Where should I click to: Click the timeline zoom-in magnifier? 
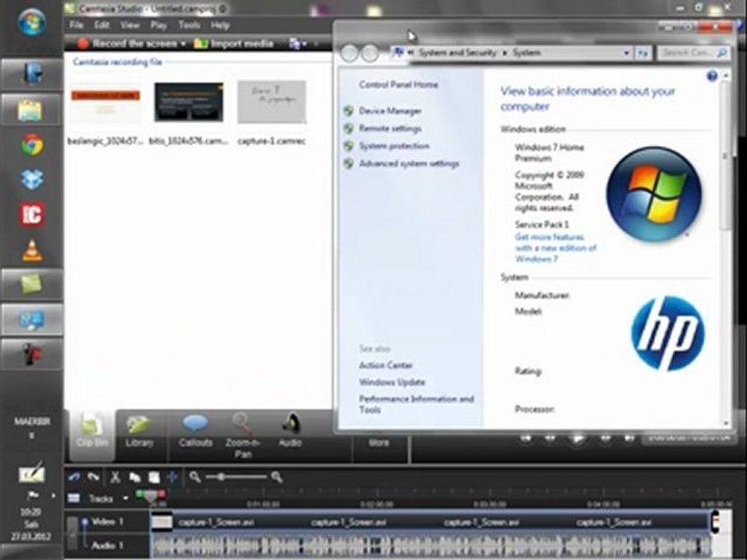click(277, 476)
